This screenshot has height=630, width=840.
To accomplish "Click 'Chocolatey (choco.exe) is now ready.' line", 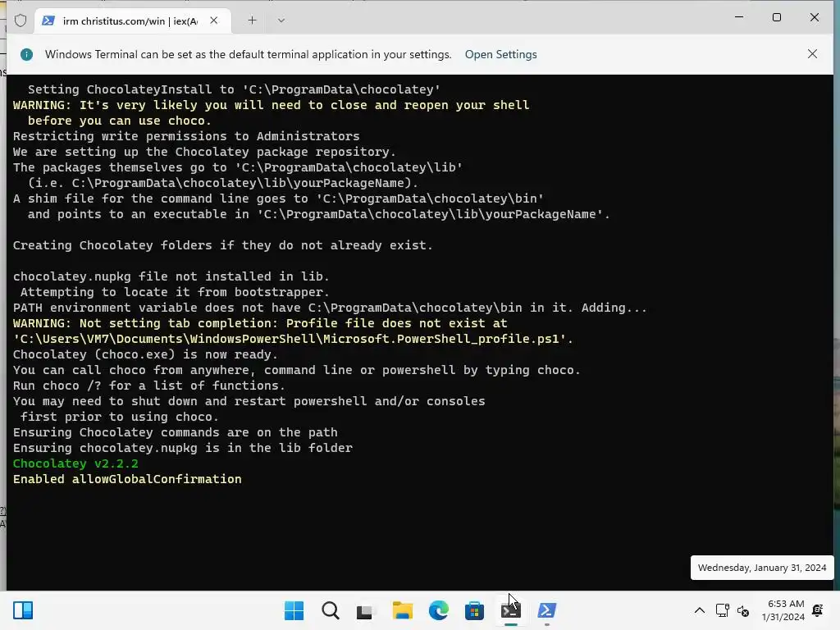I will 145,354.
